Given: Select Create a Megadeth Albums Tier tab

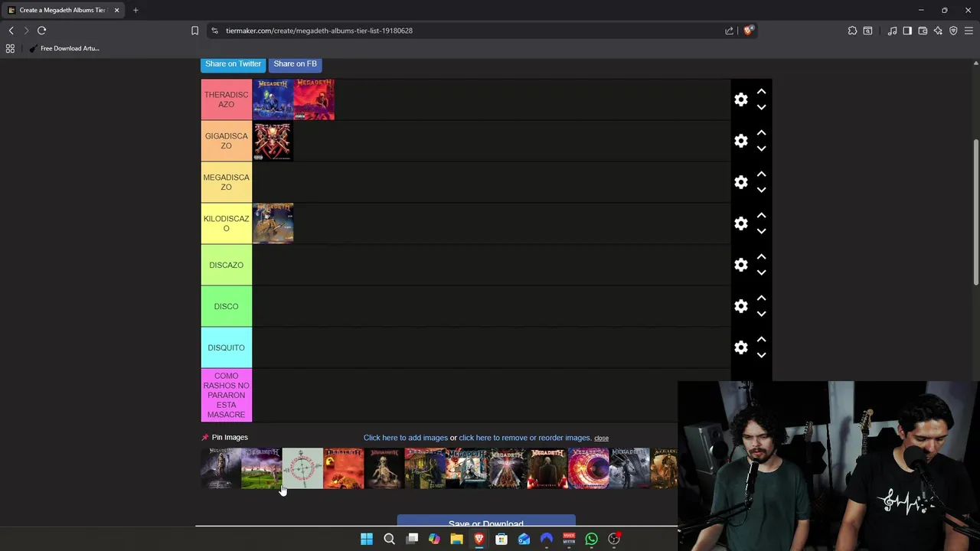Looking at the screenshot, I should [63, 10].
